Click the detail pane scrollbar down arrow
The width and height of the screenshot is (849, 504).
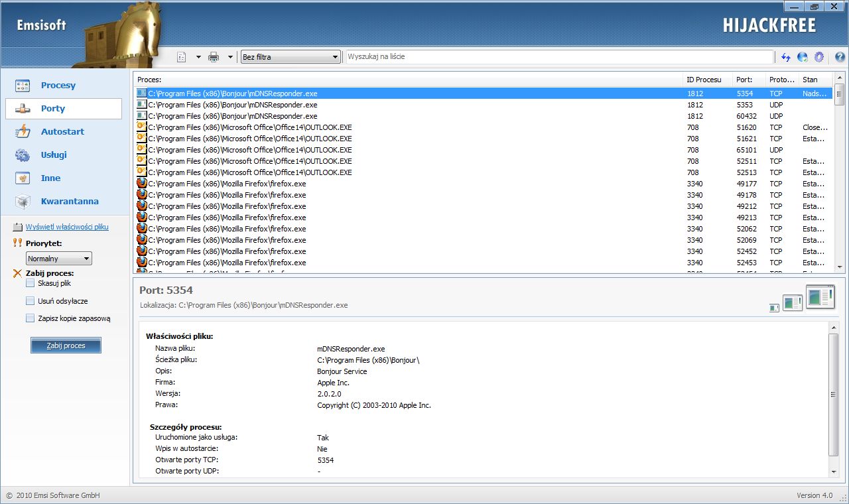834,472
